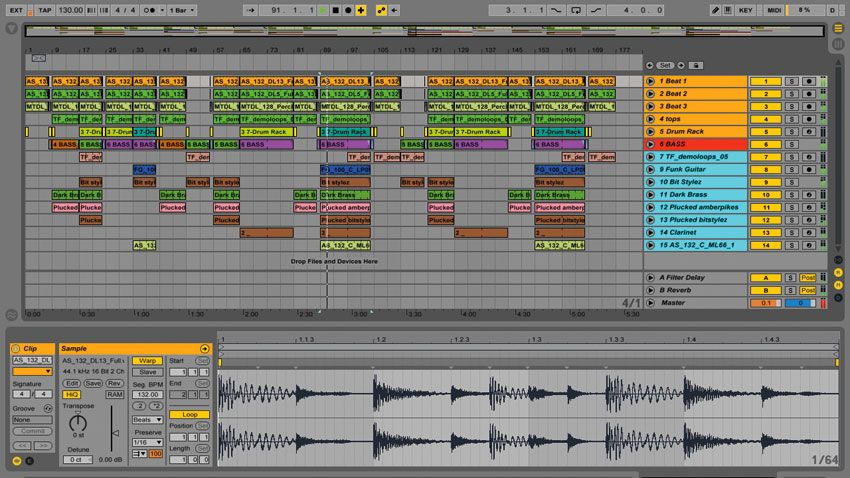Click the Clip activator circle icon

pyautogui.click(x=16, y=348)
